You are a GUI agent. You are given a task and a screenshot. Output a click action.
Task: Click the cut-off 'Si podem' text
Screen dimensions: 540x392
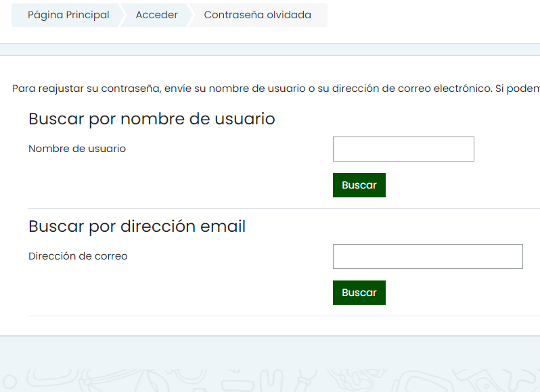pyautogui.click(x=518, y=89)
